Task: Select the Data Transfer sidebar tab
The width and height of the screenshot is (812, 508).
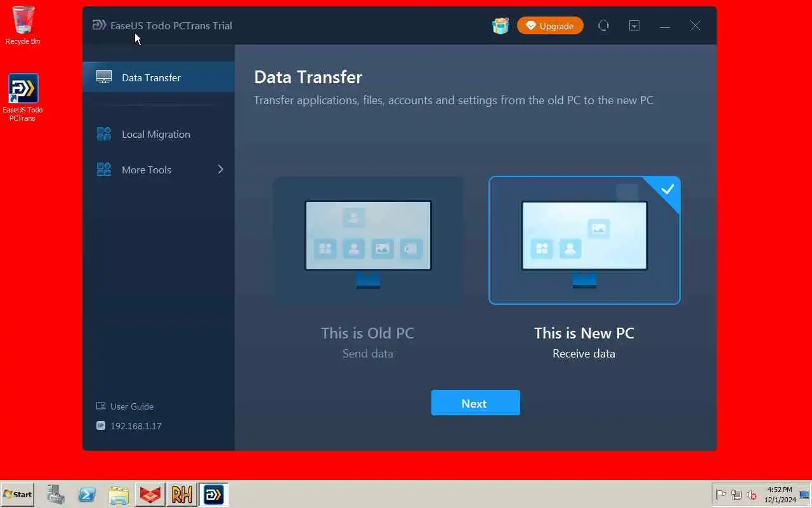Action: pos(159,77)
